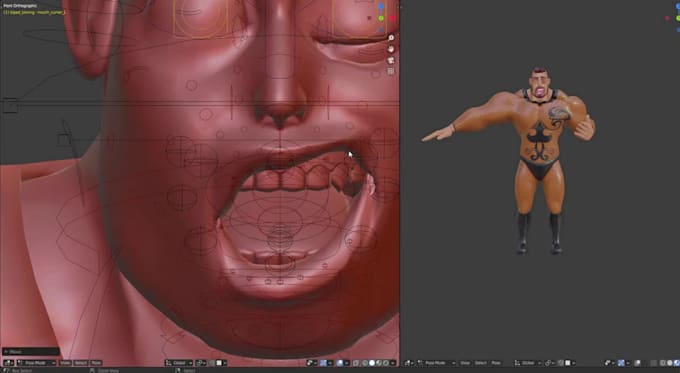Open overlays dropdown in left viewport
This screenshot has width=680, height=373.
347,363
